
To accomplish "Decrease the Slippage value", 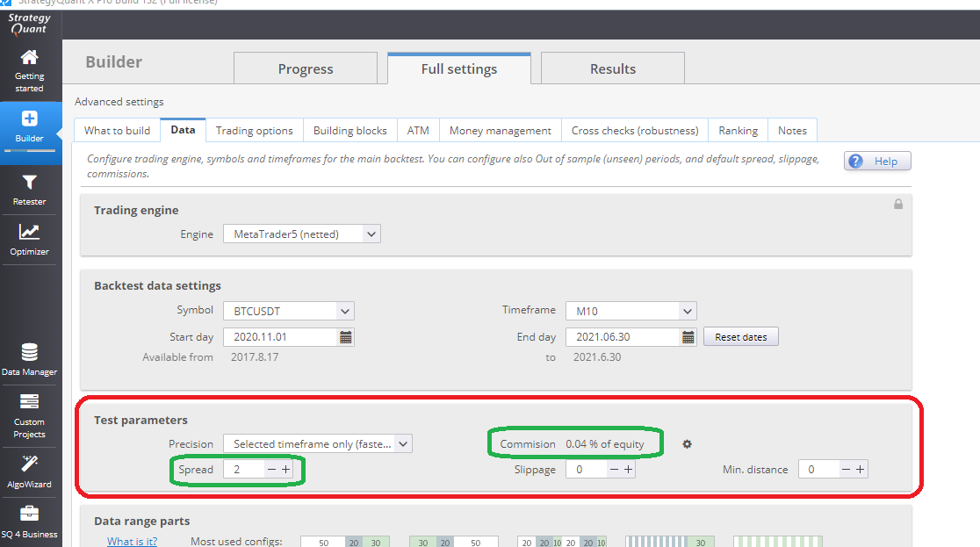I will click(x=614, y=470).
